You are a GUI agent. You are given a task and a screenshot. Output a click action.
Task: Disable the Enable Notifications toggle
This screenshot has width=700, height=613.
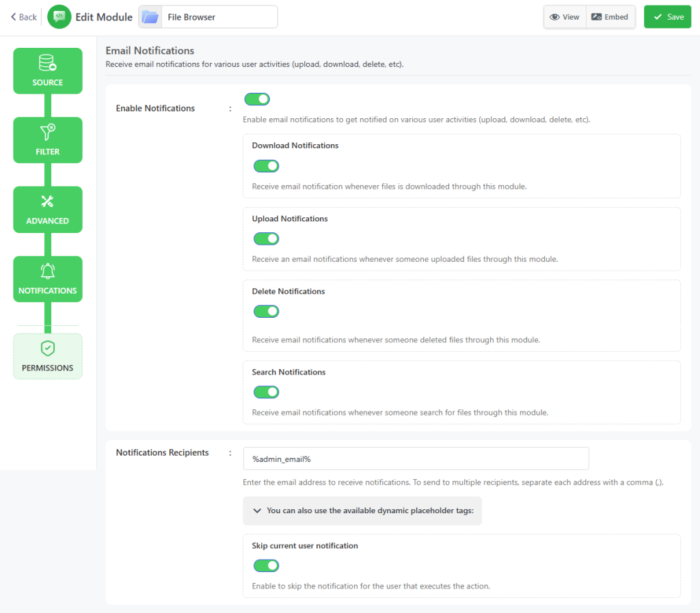pyautogui.click(x=257, y=100)
